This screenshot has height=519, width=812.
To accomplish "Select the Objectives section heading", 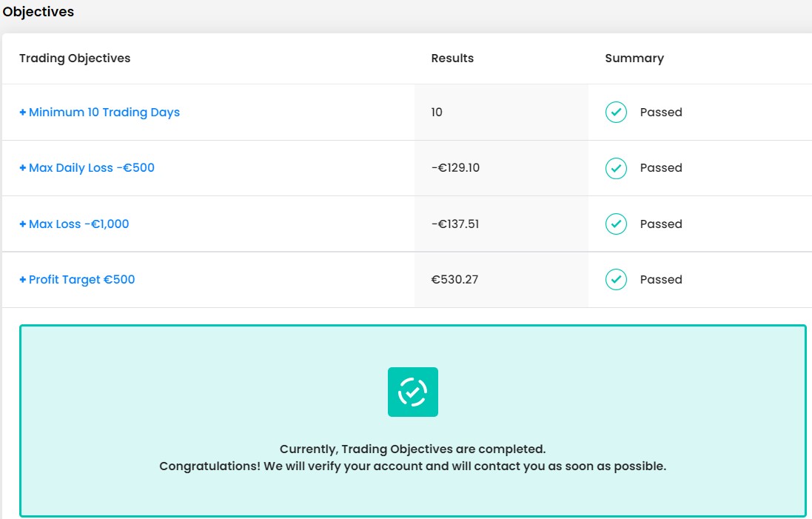I will pyautogui.click(x=38, y=11).
